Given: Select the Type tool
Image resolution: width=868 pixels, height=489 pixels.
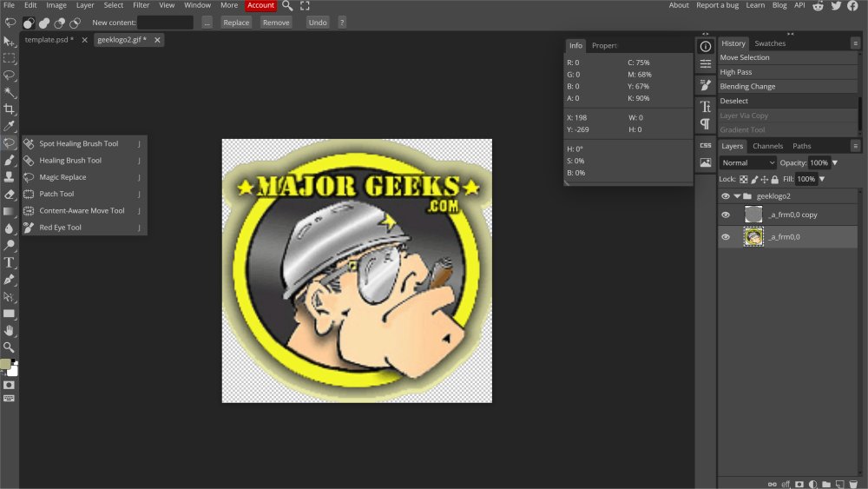Looking at the screenshot, I should pos(9,262).
